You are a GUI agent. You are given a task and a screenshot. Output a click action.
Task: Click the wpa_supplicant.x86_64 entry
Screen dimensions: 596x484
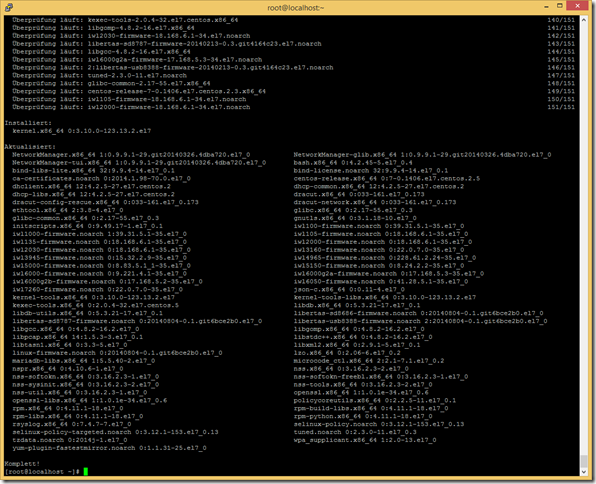pyautogui.click(x=365, y=440)
